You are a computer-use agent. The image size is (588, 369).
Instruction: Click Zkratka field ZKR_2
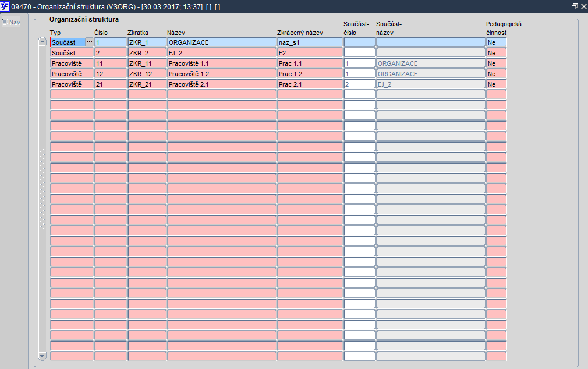pos(147,53)
